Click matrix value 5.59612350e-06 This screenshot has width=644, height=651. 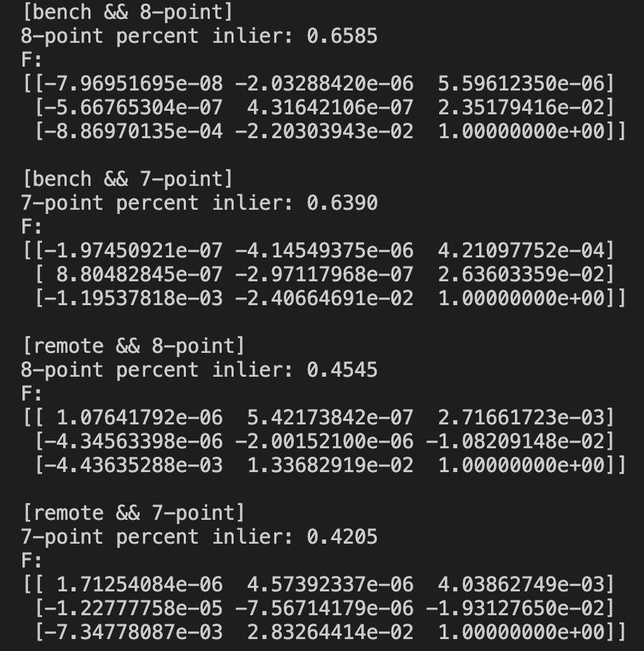521,83
